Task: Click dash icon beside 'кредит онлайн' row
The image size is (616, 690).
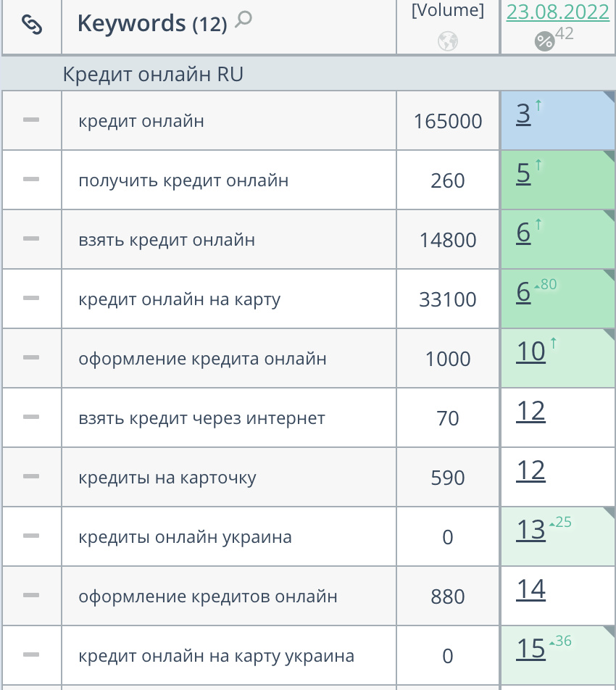Action: (x=31, y=120)
